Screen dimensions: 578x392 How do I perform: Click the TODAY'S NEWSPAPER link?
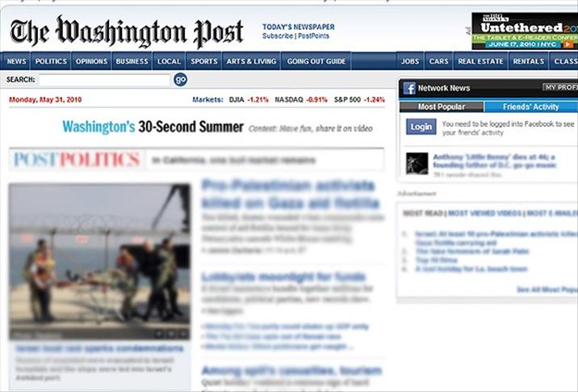(x=299, y=27)
